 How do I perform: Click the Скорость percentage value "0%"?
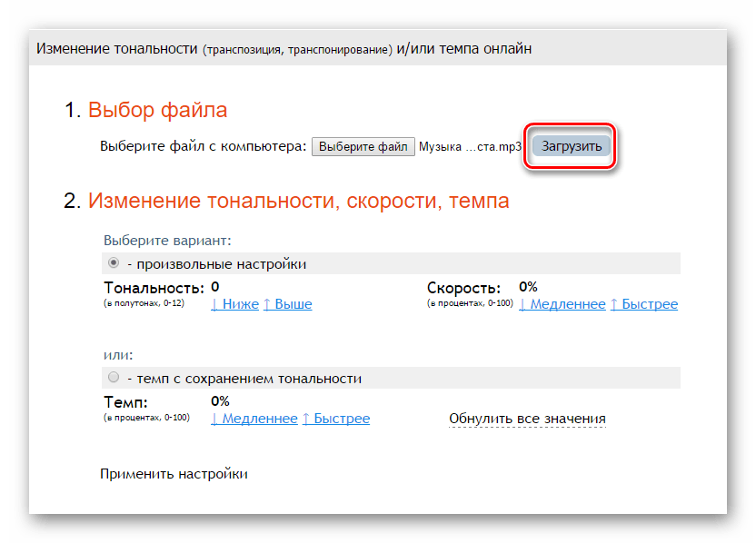click(528, 287)
